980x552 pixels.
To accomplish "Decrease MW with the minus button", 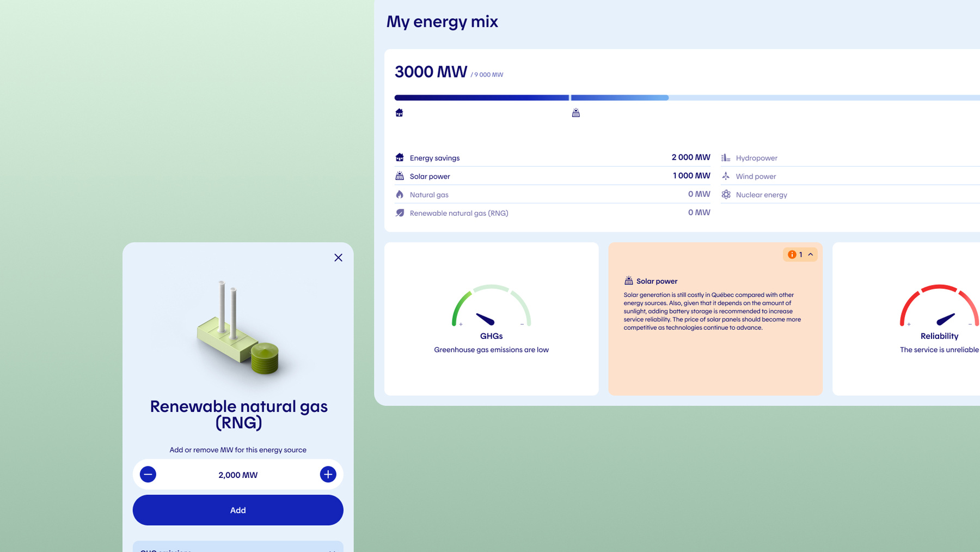I will point(148,475).
